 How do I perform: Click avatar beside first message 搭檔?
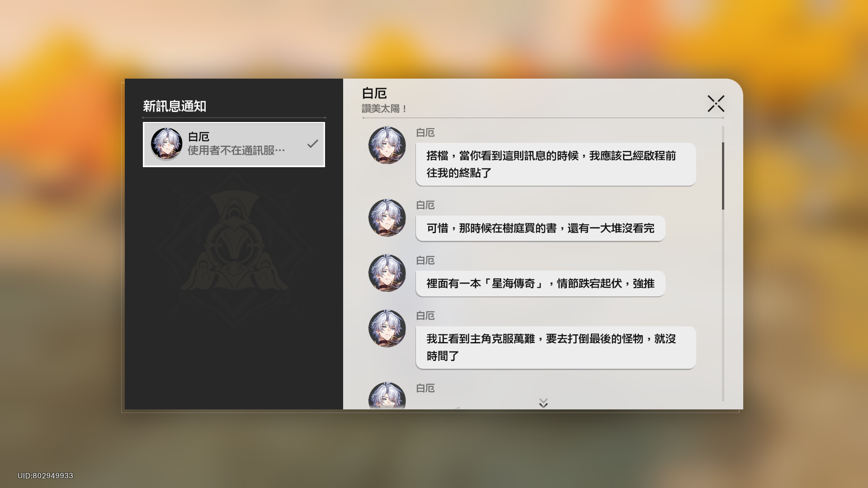click(x=387, y=145)
